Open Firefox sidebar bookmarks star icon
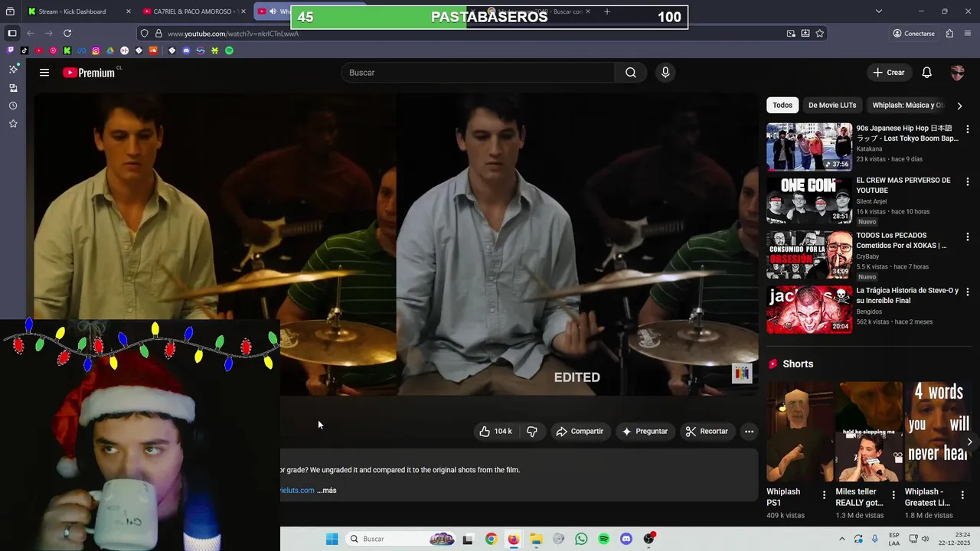Viewport: 980px width, 551px height. point(13,124)
